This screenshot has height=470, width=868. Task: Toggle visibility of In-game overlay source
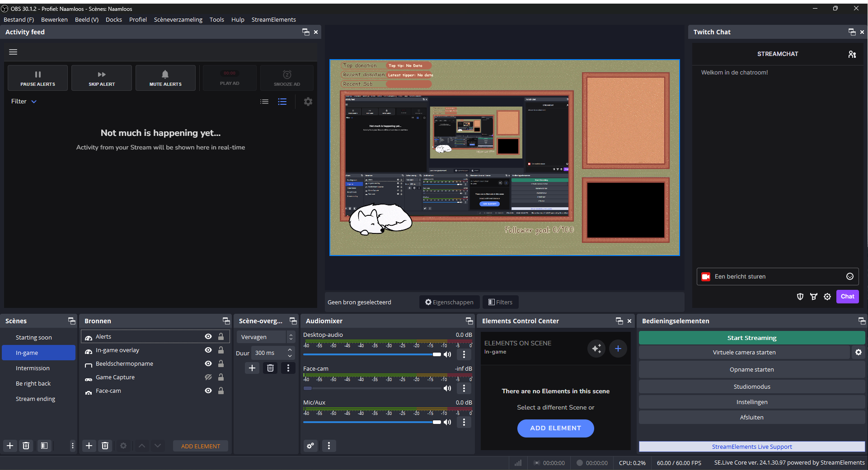208,350
